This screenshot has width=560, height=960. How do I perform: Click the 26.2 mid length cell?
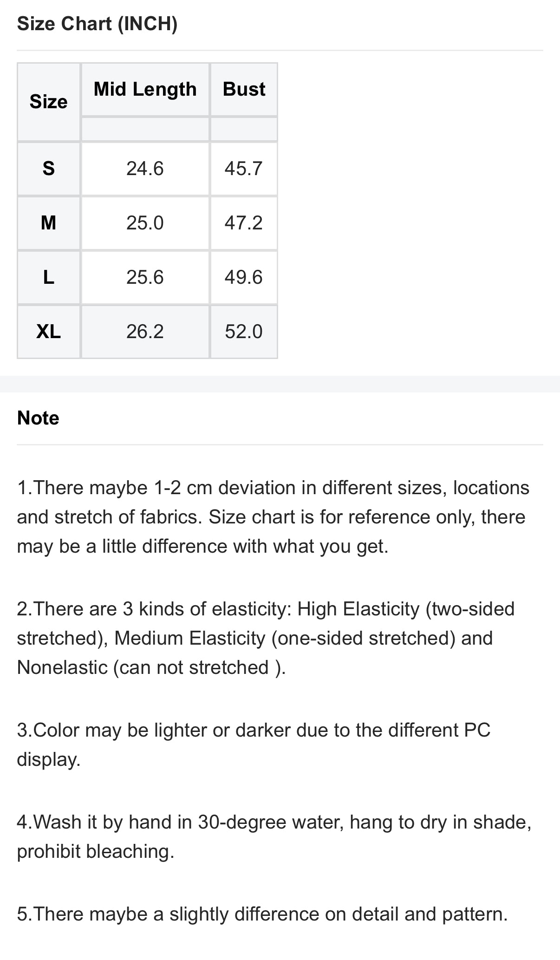click(145, 332)
